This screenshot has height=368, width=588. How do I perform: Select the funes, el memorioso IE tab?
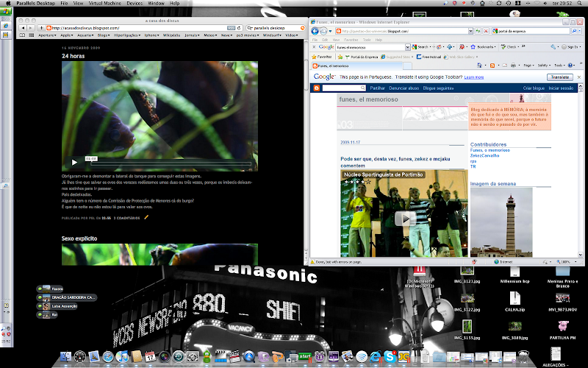point(356,66)
